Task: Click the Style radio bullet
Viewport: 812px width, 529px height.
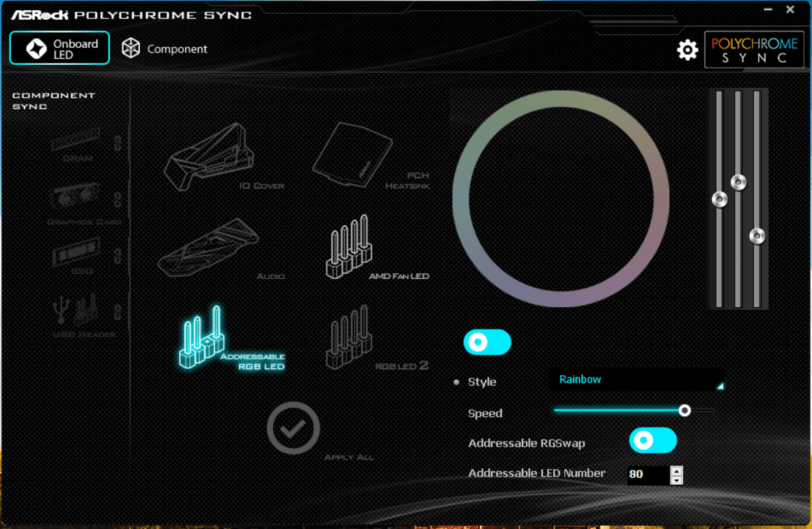Action: (456, 382)
